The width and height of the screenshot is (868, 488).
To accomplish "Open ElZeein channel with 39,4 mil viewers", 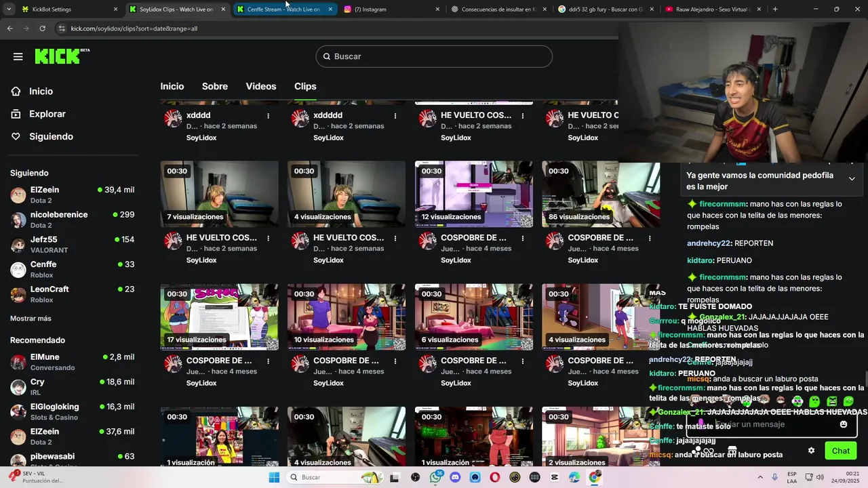I will (x=72, y=195).
